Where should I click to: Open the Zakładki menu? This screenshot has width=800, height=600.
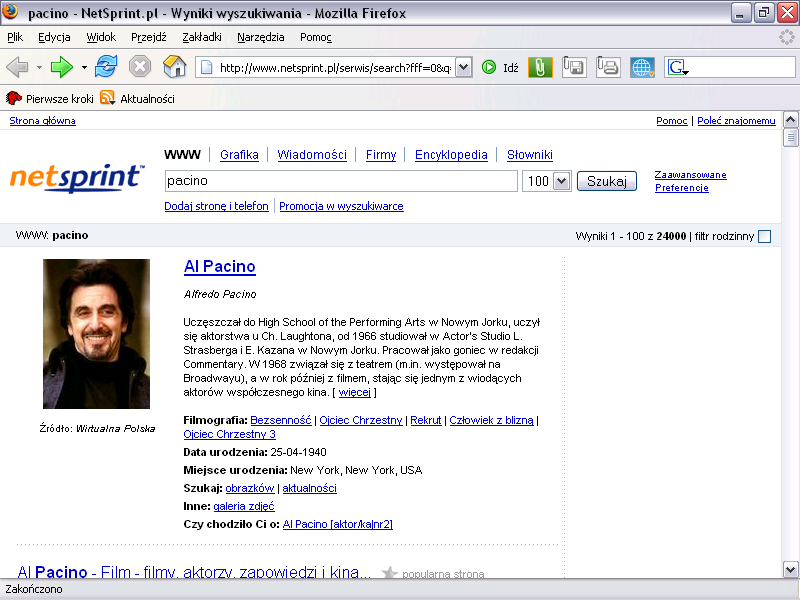click(202, 37)
